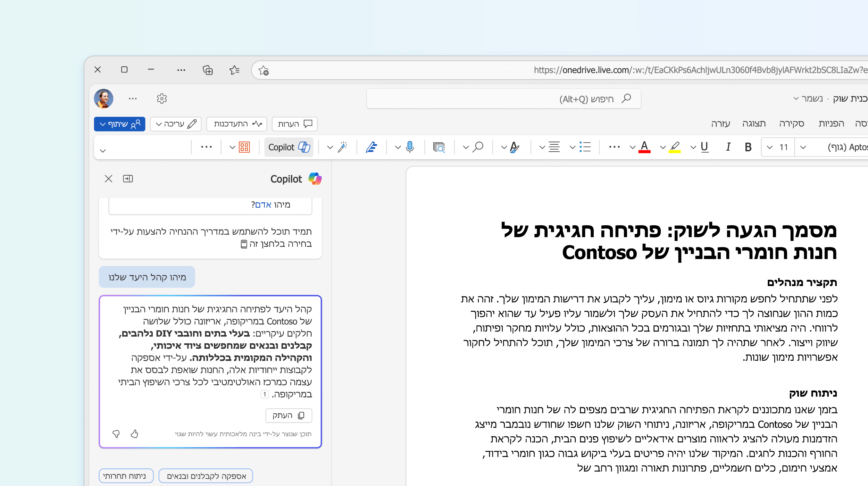Image resolution: width=868 pixels, height=486 pixels.
Task: Click the Designer magic wand icon
Action: tap(342, 147)
